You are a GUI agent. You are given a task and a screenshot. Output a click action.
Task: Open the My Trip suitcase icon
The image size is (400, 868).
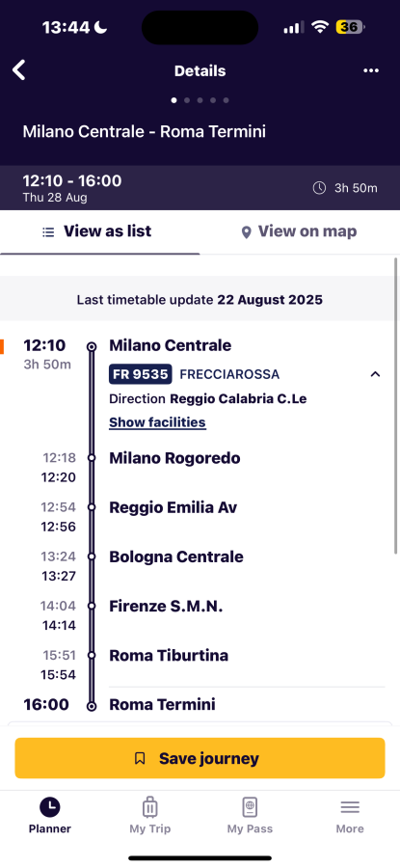[150, 807]
